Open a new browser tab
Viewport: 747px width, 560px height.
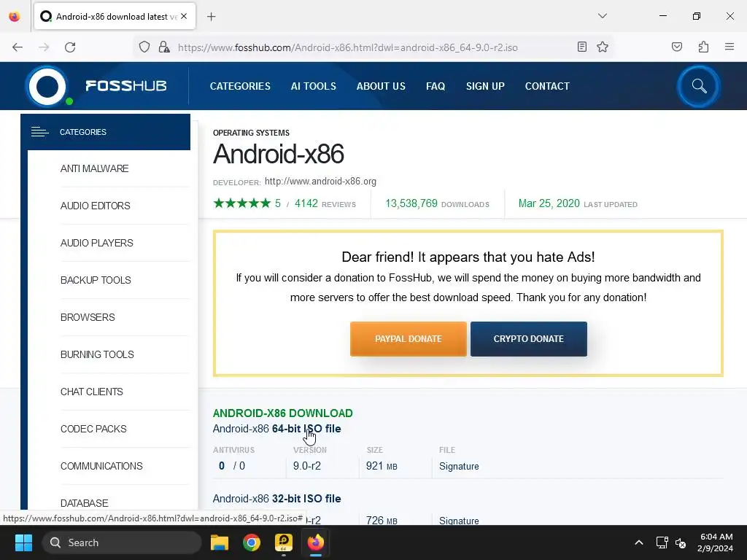(212, 17)
